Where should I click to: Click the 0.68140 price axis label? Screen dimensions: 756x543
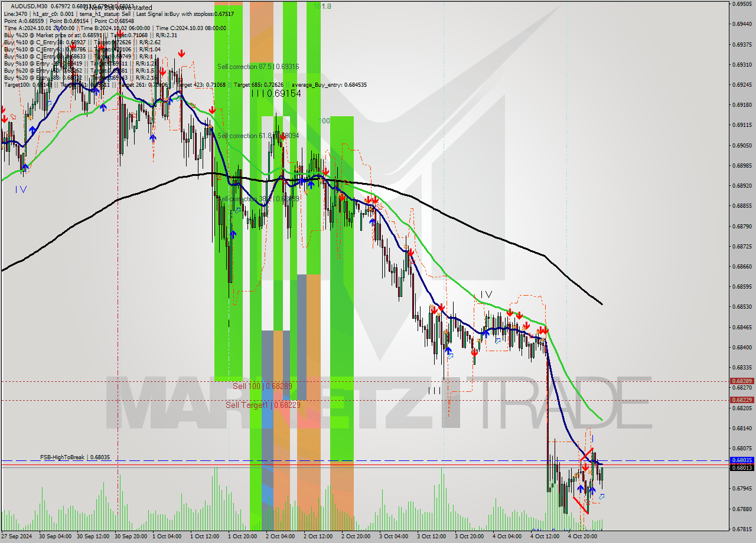(x=742, y=428)
